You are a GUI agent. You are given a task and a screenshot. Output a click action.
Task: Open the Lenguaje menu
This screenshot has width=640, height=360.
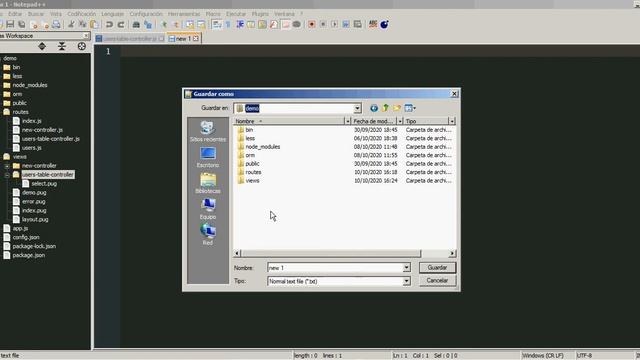[x=113, y=14]
